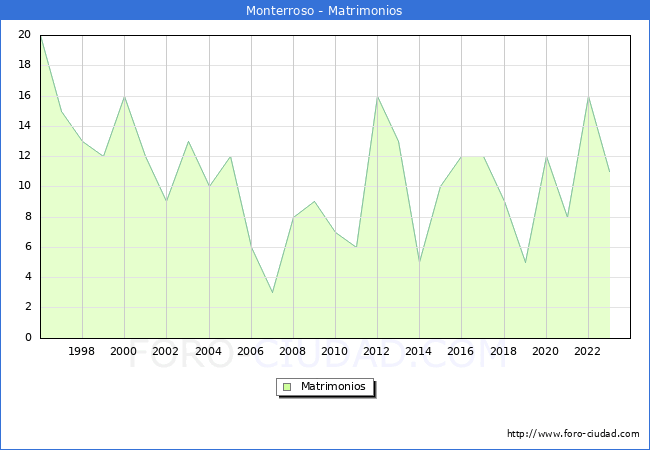Click the 4 y-axis label
650x450 pixels.
tap(28, 277)
